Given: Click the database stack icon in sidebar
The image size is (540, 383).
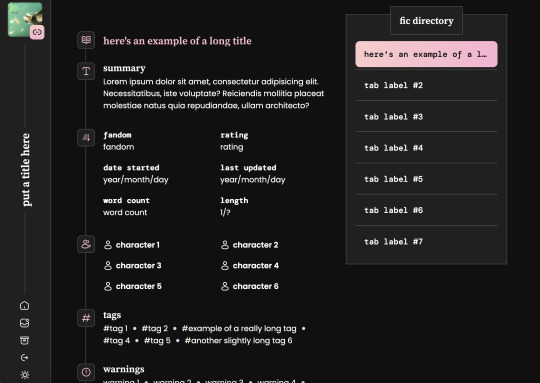Looking at the screenshot, I should [24, 323].
